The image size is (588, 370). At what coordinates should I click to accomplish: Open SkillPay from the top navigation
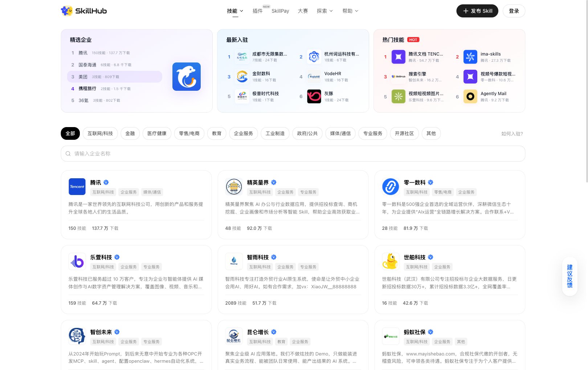pyautogui.click(x=280, y=11)
